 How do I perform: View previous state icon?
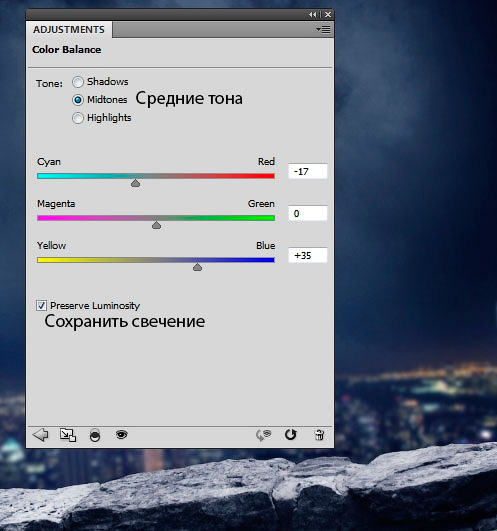click(264, 435)
